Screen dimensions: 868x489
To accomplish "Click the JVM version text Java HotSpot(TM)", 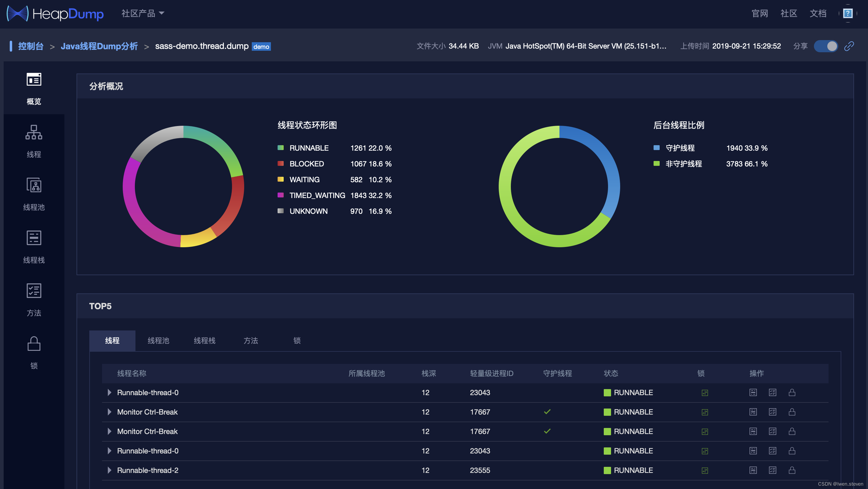I will click(x=586, y=46).
